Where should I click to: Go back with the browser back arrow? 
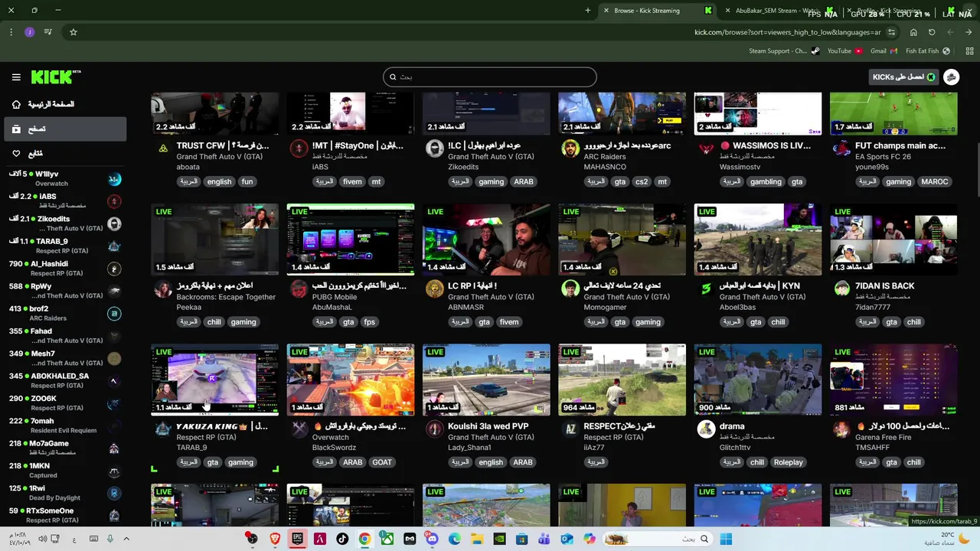[x=950, y=32]
